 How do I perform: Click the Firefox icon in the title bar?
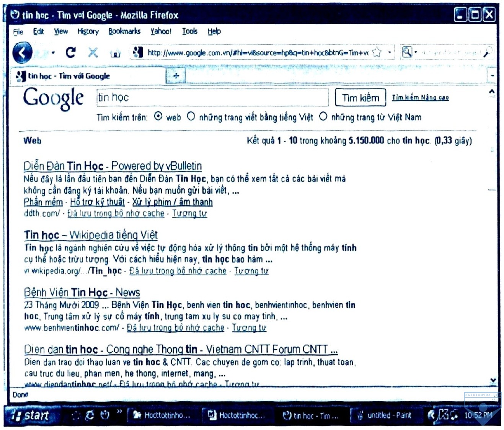[x=15, y=15]
